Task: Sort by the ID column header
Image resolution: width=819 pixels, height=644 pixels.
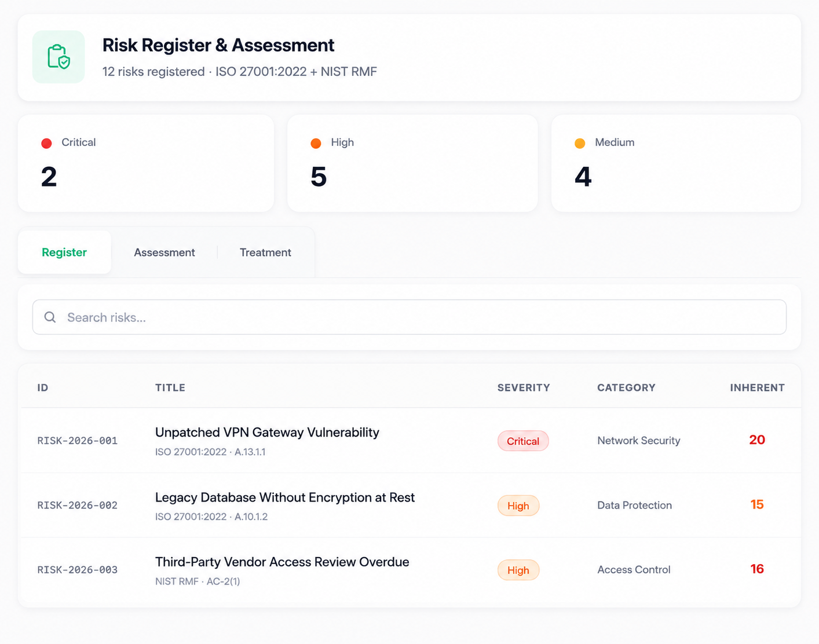Action: pyautogui.click(x=43, y=388)
